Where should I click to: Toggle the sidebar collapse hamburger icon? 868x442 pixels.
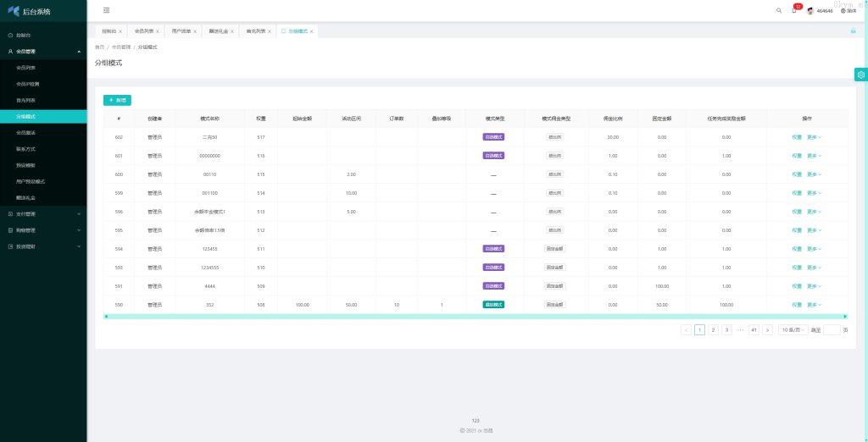click(x=106, y=11)
